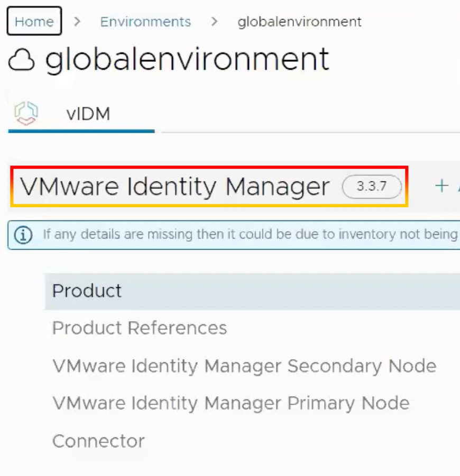
Task: Click the chevron separator after Environments
Action: point(214,22)
